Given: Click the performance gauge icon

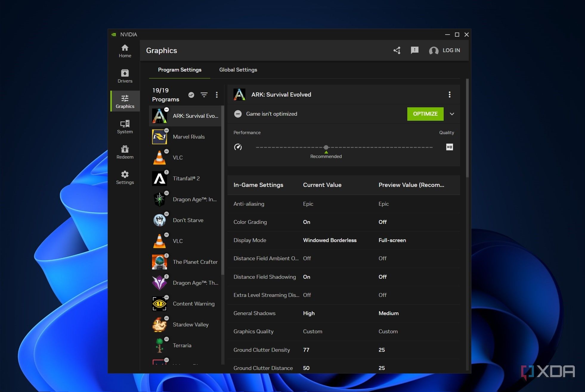Looking at the screenshot, I should (238, 147).
